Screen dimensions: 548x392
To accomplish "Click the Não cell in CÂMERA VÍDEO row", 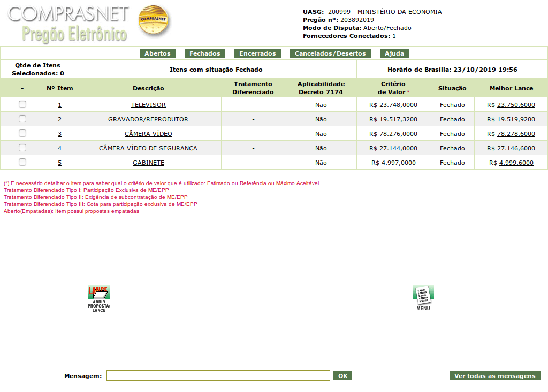I will (321, 134).
